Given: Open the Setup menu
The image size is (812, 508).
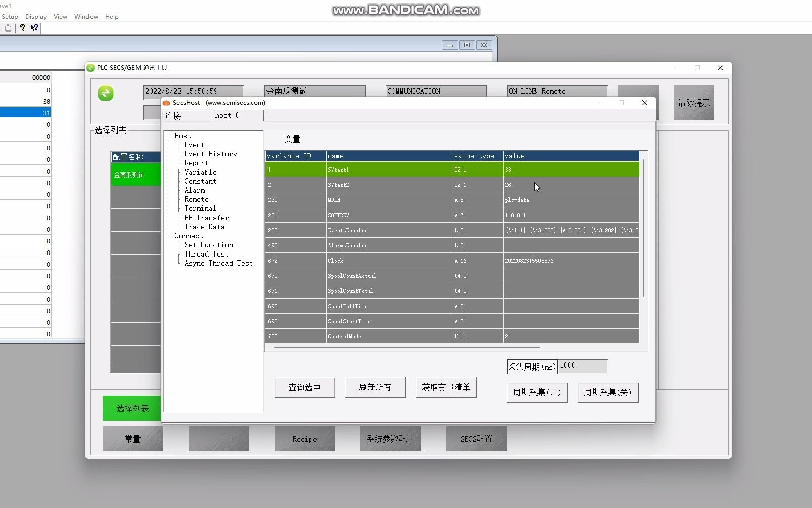Looking at the screenshot, I should (10, 17).
